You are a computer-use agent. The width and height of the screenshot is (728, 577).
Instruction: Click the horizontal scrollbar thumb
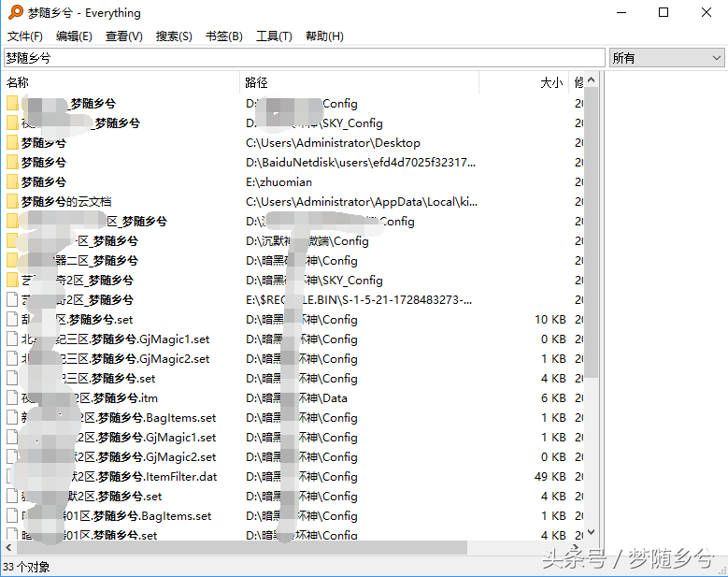click(x=242, y=548)
